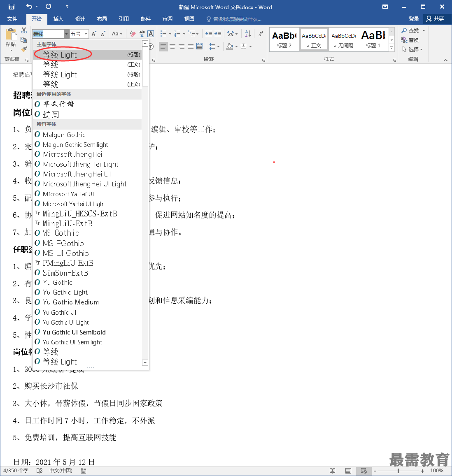The image size is (452, 476).
Task: Apply the 无间隔 style
Action: click(x=344, y=39)
